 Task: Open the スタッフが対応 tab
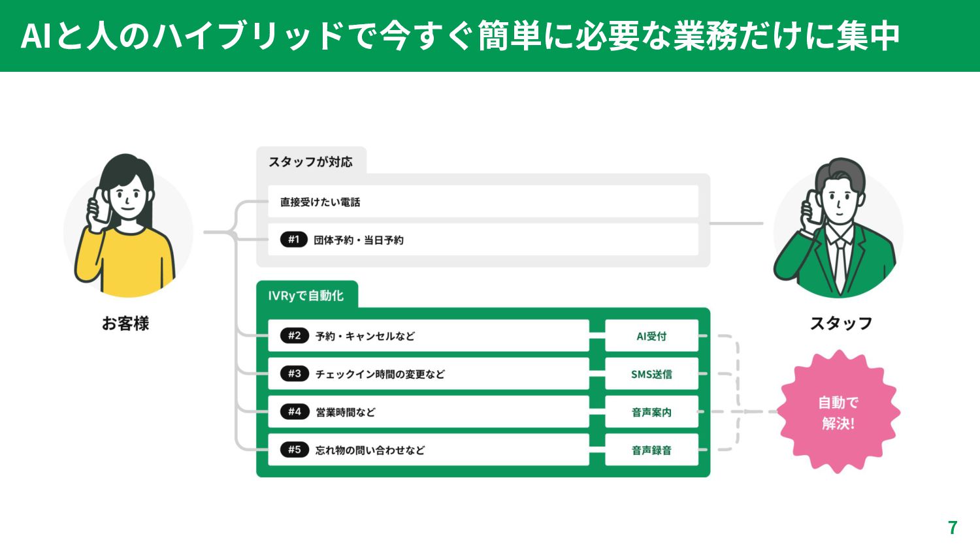311,161
